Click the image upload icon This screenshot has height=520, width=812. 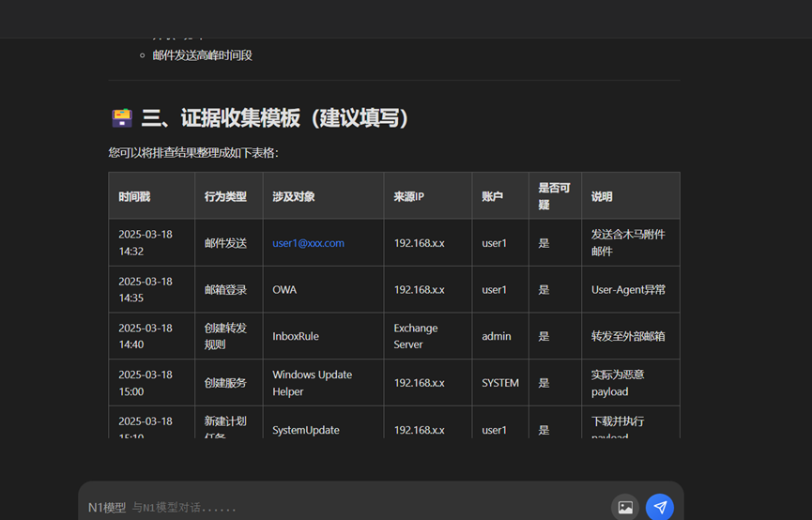625,507
